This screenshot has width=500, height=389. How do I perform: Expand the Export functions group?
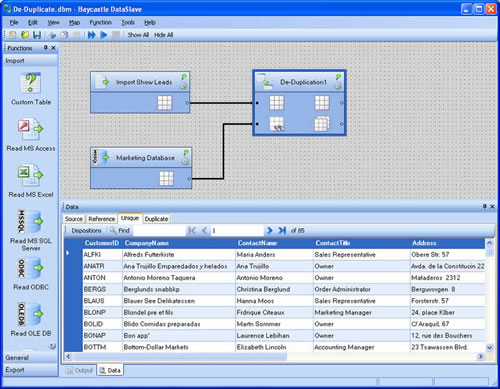click(x=30, y=370)
